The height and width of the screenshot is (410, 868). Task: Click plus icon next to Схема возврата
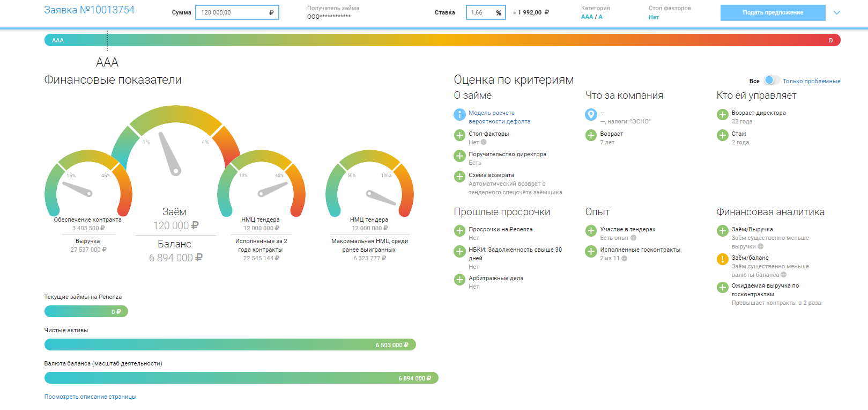459,177
